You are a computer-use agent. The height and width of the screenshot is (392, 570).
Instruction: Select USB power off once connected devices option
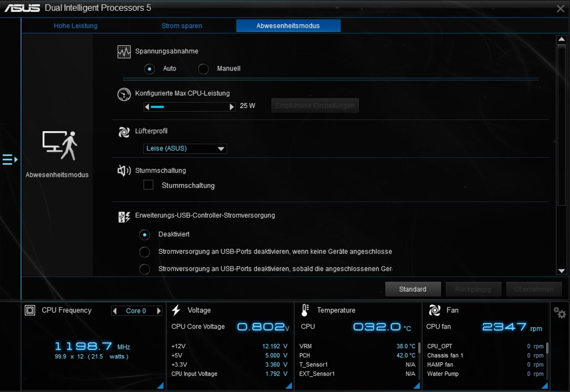tap(145, 269)
